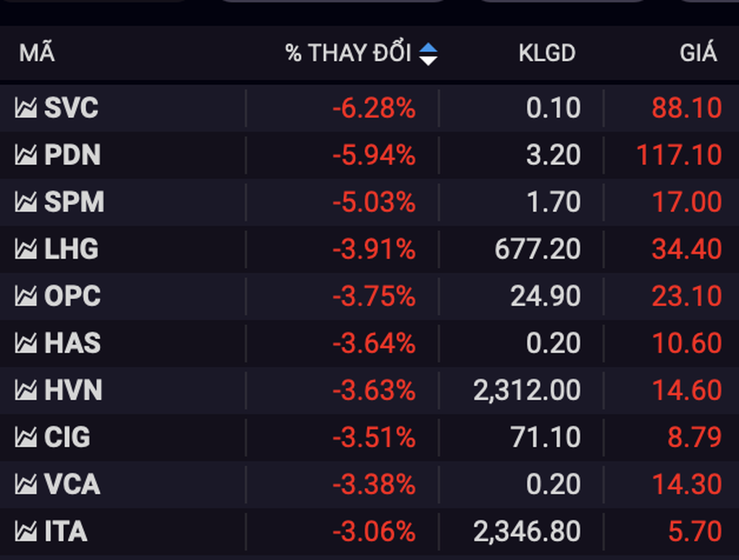Click LHG's -3.91% change value
739x560 pixels.
point(374,250)
